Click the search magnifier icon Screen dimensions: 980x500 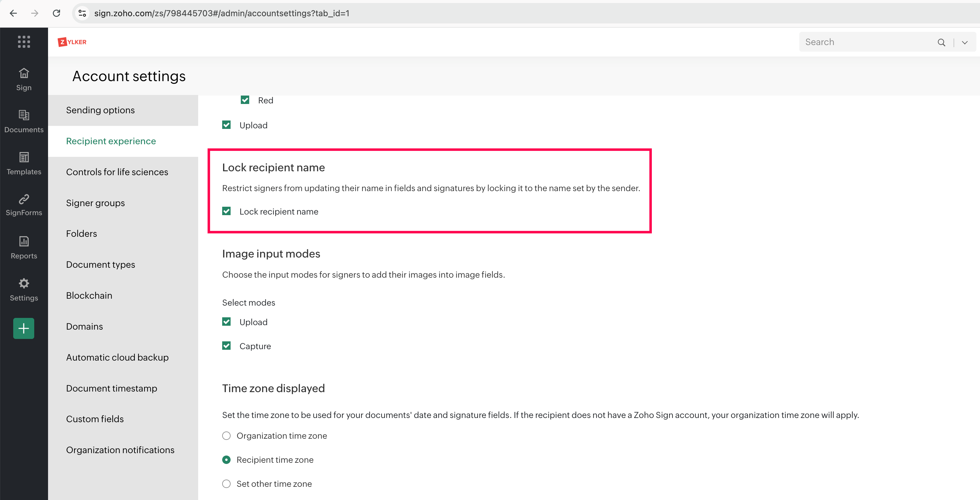pos(941,42)
